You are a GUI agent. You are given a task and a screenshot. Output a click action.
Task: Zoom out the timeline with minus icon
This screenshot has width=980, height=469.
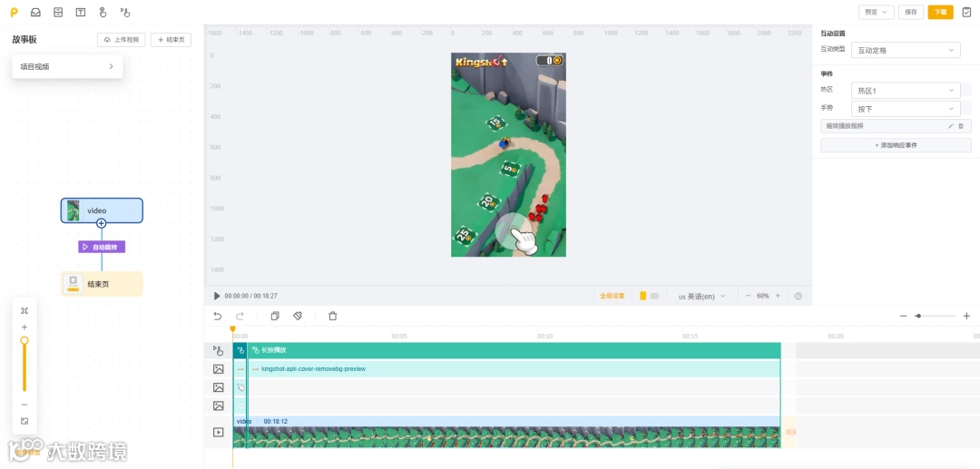click(x=903, y=316)
